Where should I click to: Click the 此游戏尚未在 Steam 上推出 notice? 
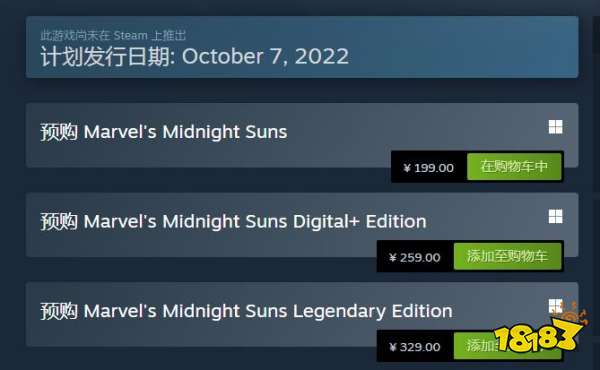pyautogui.click(x=113, y=36)
